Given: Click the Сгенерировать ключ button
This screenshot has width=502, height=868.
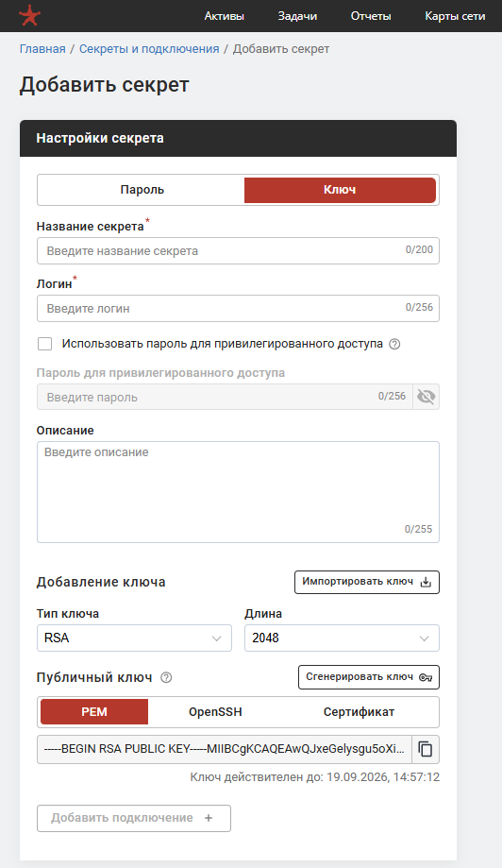Looking at the screenshot, I should point(369,677).
